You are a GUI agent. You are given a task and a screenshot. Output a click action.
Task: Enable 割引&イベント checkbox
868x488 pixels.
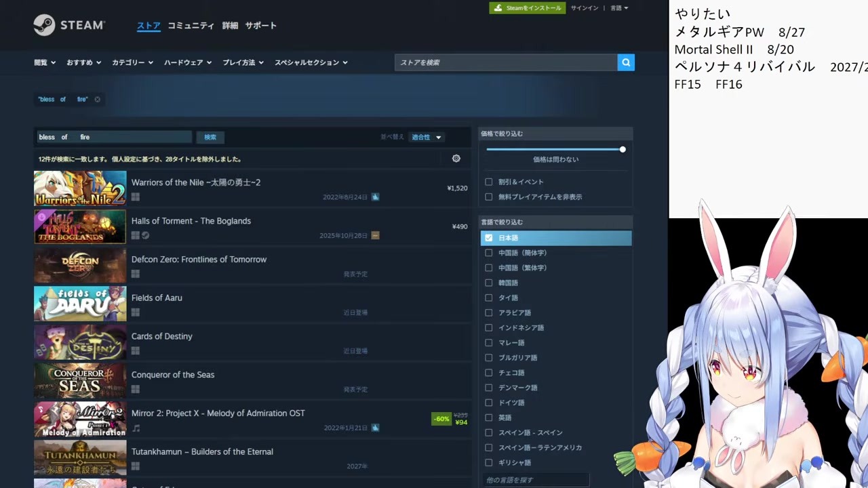point(488,182)
